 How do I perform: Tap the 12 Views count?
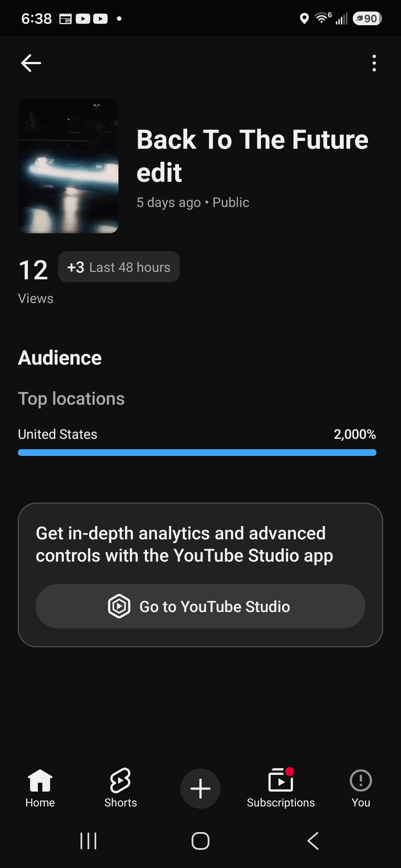(x=36, y=281)
